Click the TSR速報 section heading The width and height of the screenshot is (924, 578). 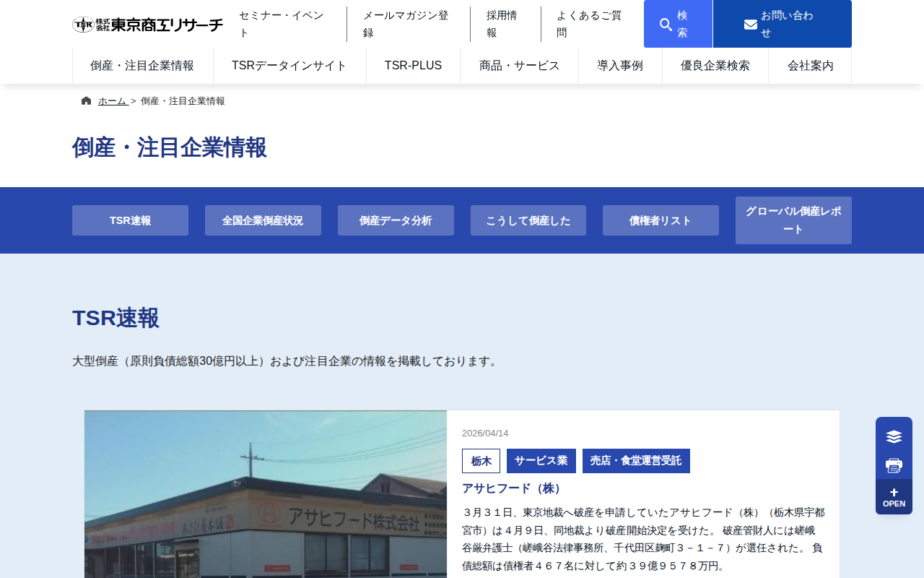pos(115,318)
